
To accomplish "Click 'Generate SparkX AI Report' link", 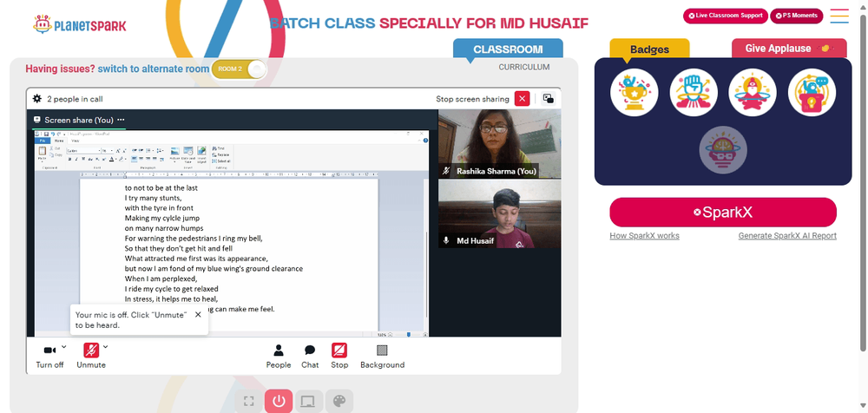I will point(787,236).
